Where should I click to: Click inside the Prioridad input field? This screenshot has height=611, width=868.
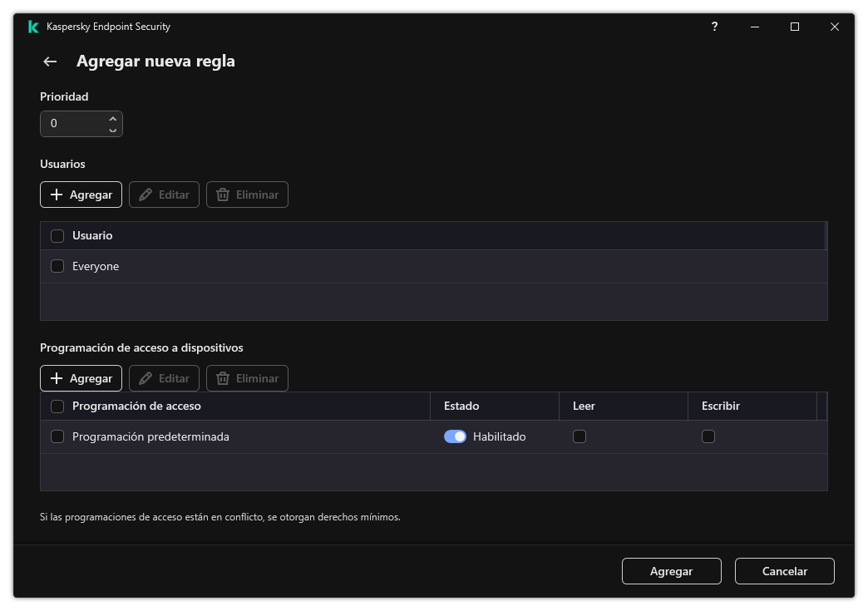point(75,123)
